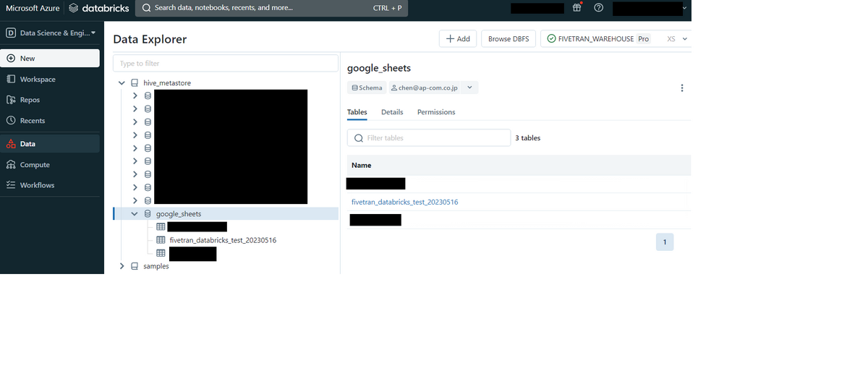Click the samples catalog icon
The image size is (868, 384).
tap(135, 266)
